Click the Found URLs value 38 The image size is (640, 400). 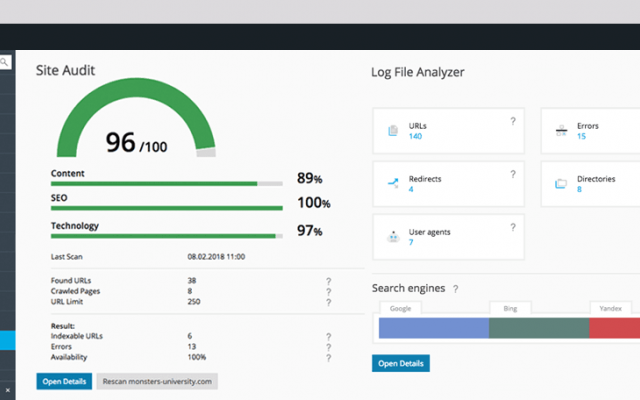(x=192, y=280)
